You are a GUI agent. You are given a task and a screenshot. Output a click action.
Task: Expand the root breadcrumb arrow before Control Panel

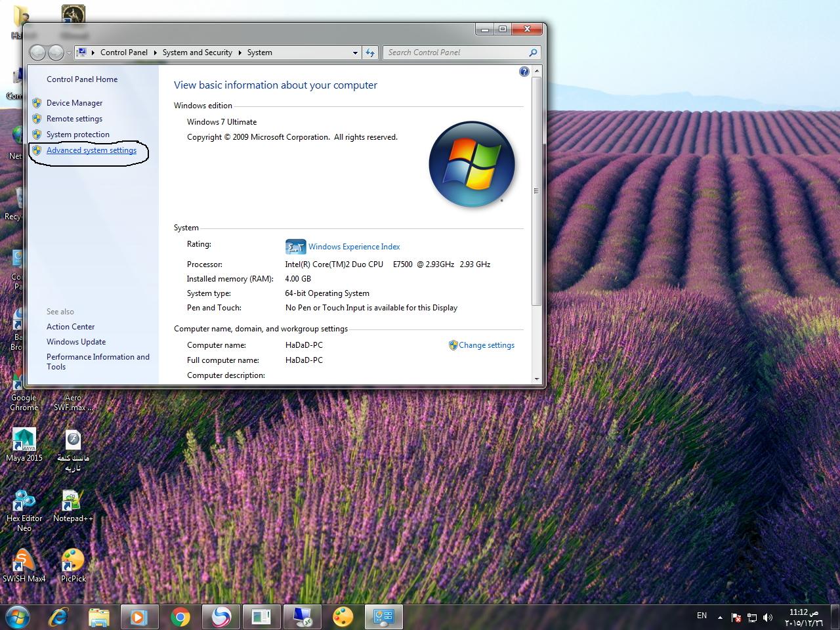click(x=93, y=52)
